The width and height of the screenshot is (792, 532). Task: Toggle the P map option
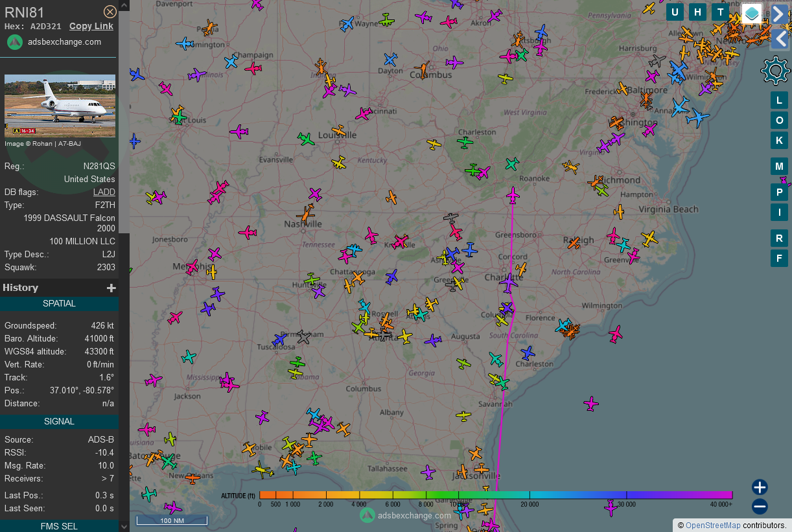pos(779,192)
